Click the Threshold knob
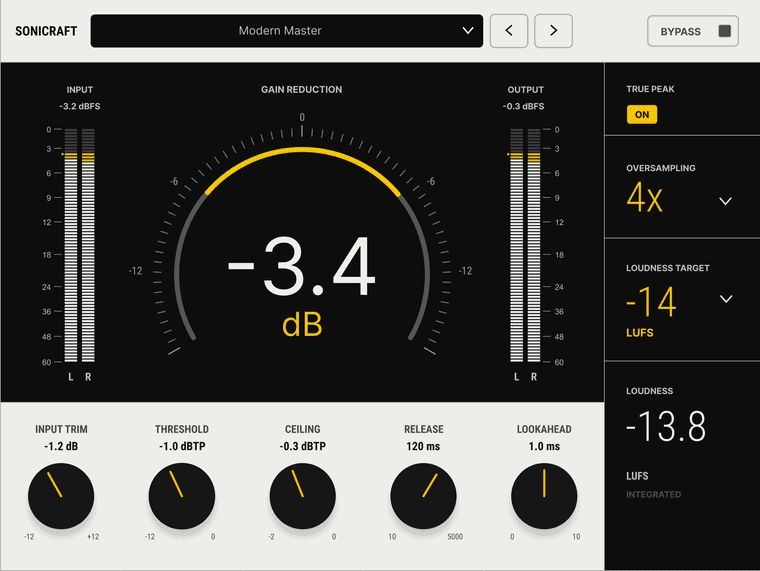Image resolution: width=760 pixels, height=571 pixels. click(x=182, y=496)
